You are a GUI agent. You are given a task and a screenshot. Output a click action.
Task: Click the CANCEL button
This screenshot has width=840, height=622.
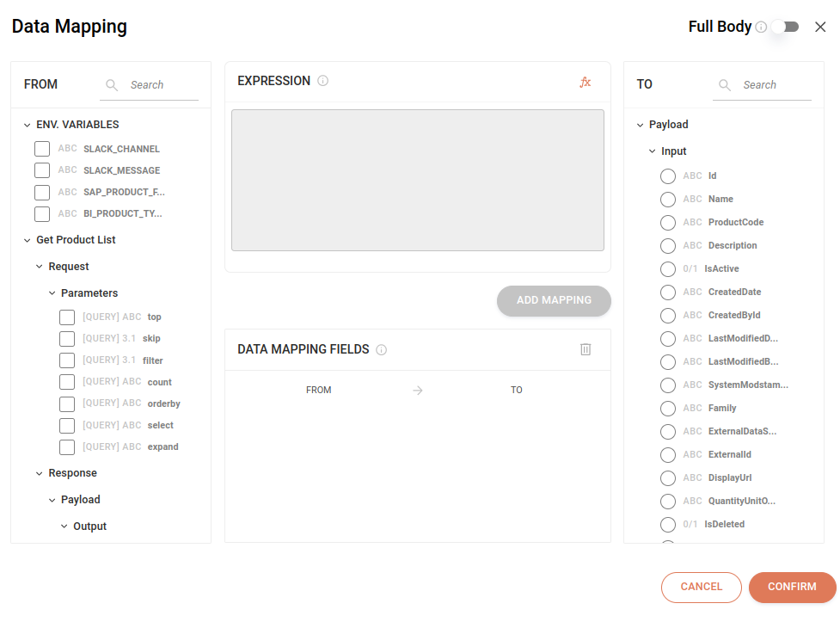click(x=702, y=587)
